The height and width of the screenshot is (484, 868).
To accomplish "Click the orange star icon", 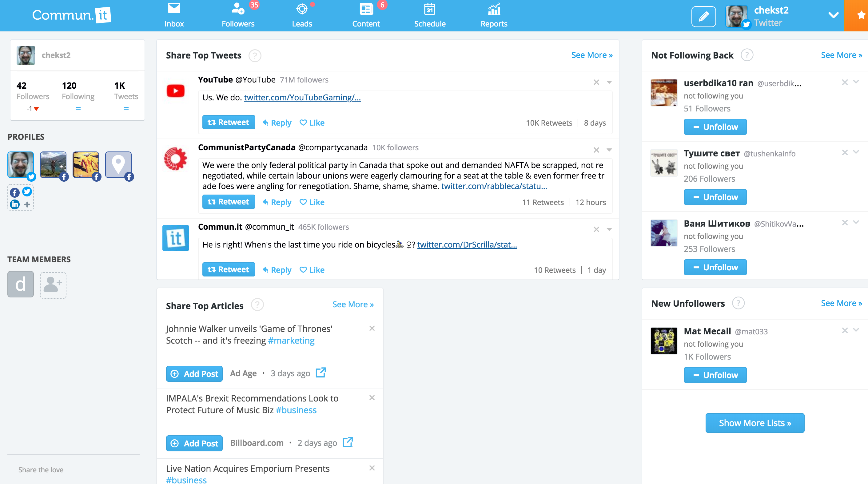I will tap(861, 15).
